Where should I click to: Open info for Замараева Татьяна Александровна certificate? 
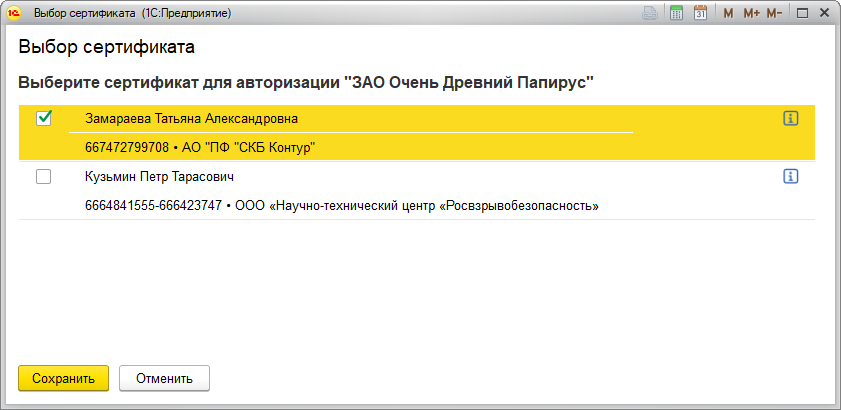(791, 119)
